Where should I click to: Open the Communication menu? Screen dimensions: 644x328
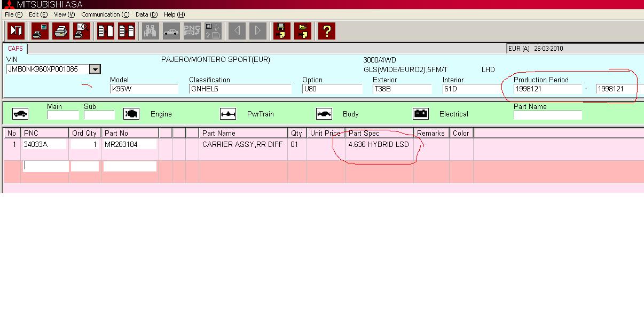click(105, 14)
